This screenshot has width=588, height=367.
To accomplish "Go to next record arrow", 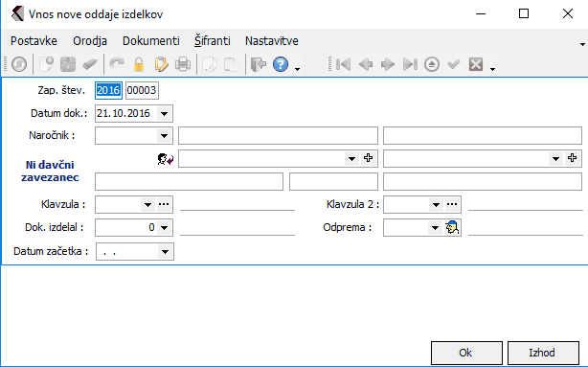I will [388, 64].
